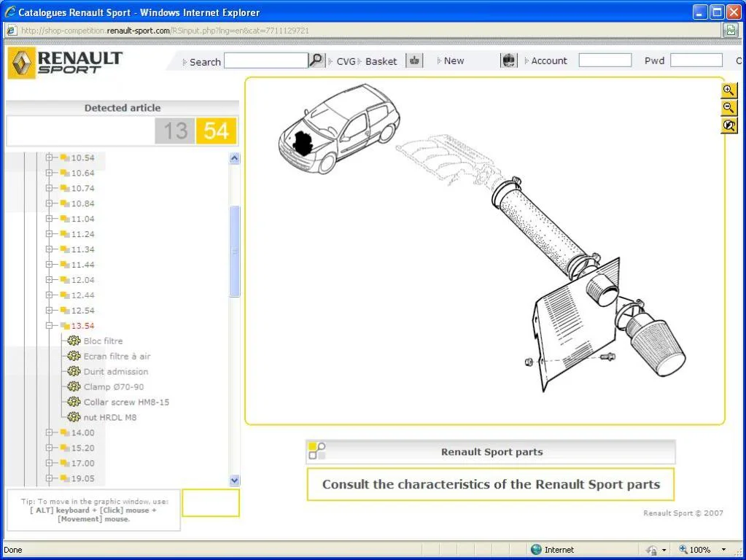Click the status bar zoom magnifier icon

(683, 549)
